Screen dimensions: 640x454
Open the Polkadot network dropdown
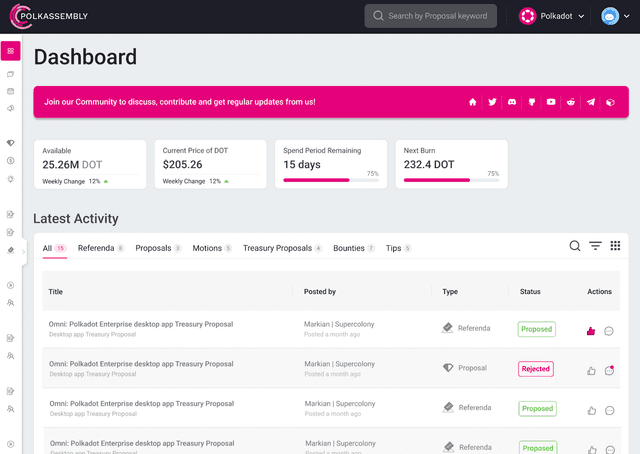552,16
